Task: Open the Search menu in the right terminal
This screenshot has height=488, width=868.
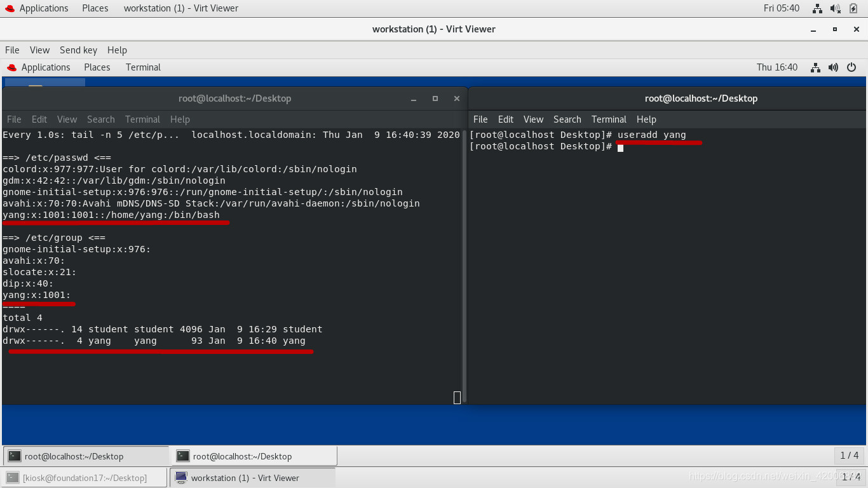Action: click(567, 119)
